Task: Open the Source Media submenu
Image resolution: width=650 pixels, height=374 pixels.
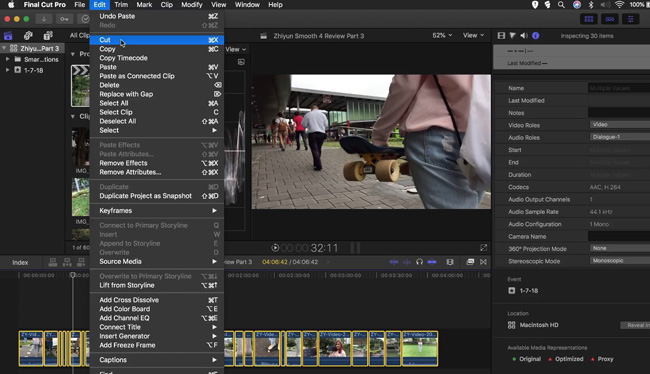Action: [x=157, y=262]
